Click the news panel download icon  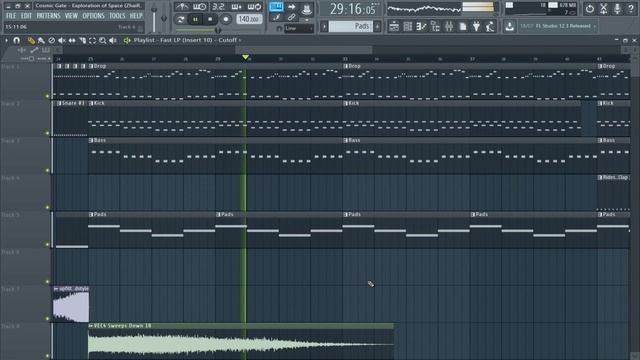[x=509, y=27]
